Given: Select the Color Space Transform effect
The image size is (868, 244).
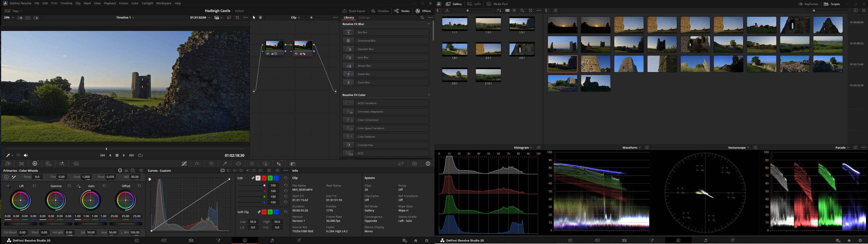Looking at the screenshot, I should tap(386, 128).
